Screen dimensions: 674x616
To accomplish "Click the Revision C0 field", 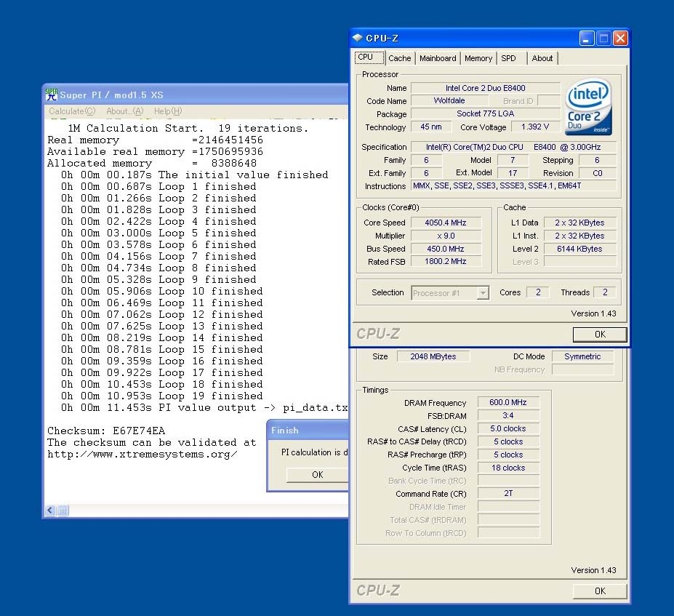I will pyautogui.click(x=598, y=173).
